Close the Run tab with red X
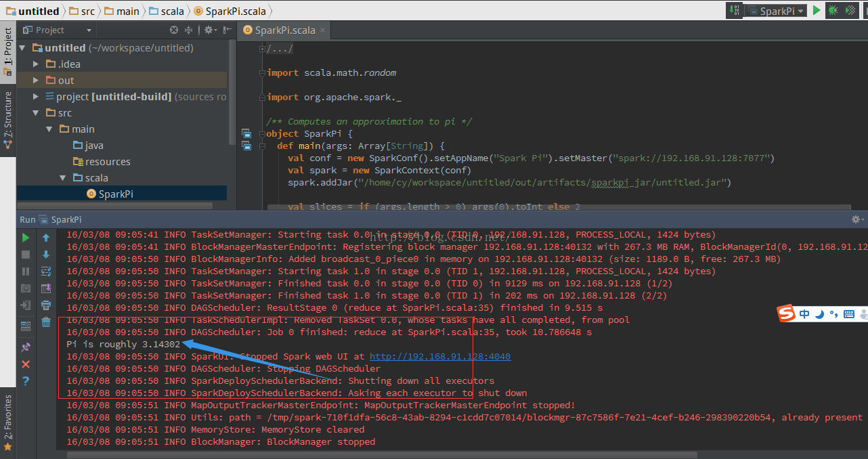 [x=26, y=364]
